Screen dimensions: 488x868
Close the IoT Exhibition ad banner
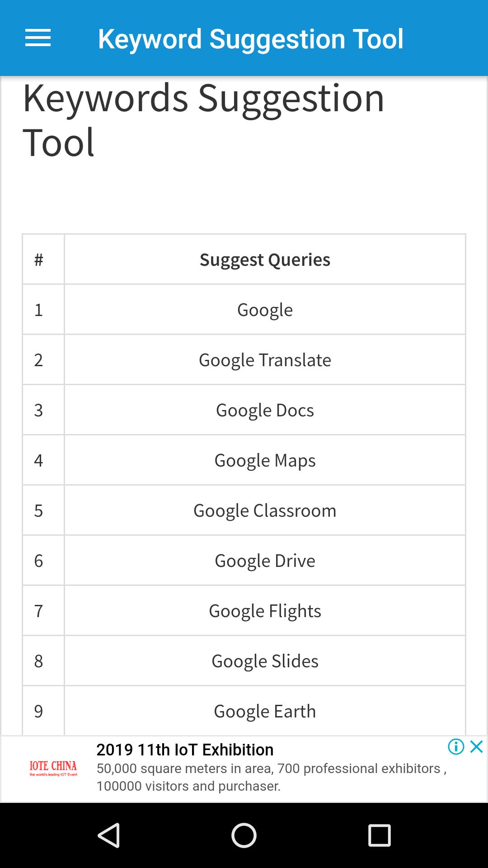(x=477, y=746)
